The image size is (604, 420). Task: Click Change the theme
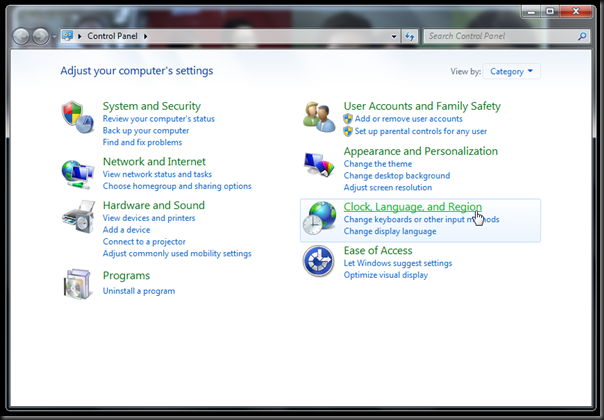pos(378,164)
